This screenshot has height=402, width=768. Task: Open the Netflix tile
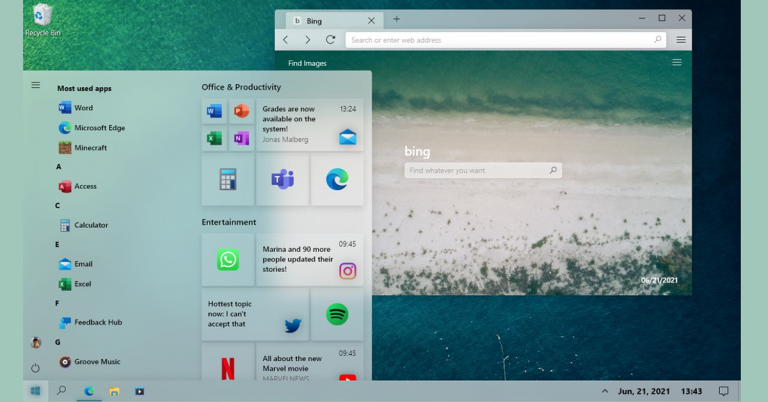pyautogui.click(x=228, y=362)
